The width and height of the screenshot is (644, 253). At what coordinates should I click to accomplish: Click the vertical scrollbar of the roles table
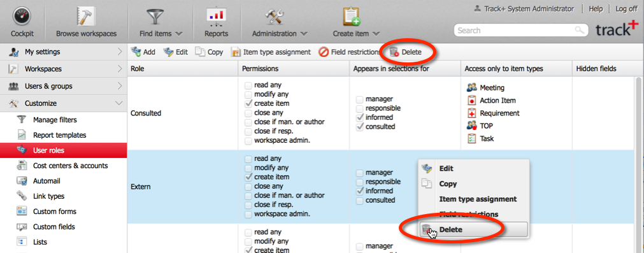tap(639, 164)
